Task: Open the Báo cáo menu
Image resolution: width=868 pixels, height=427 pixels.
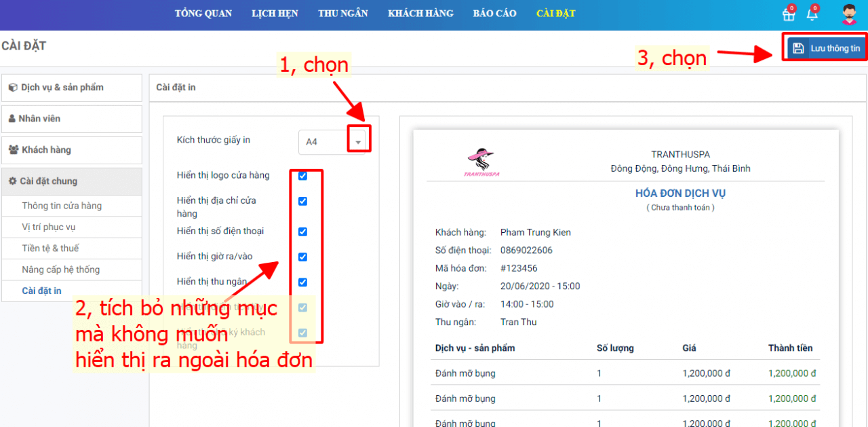Action: coord(494,14)
